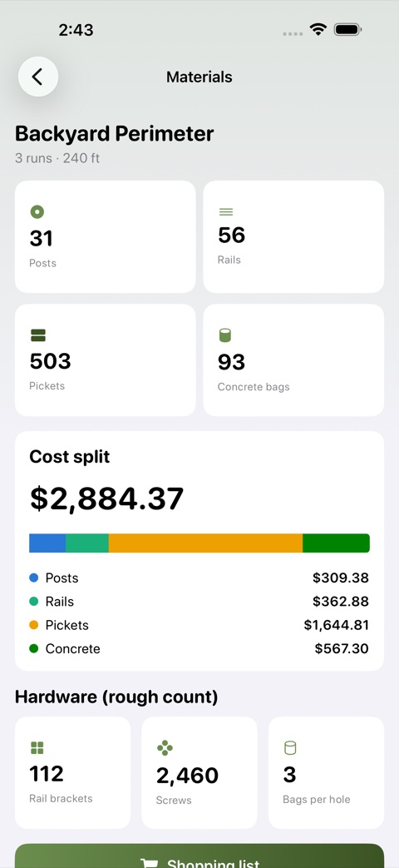Open the 503 Pickets card
Image resolution: width=399 pixels, height=868 pixels.
(x=105, y=360)
